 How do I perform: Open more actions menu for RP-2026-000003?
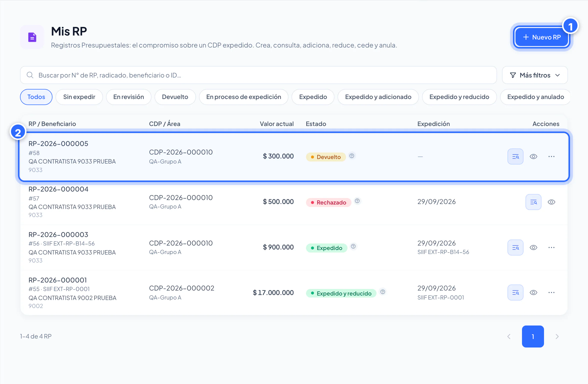coord(551,247)
